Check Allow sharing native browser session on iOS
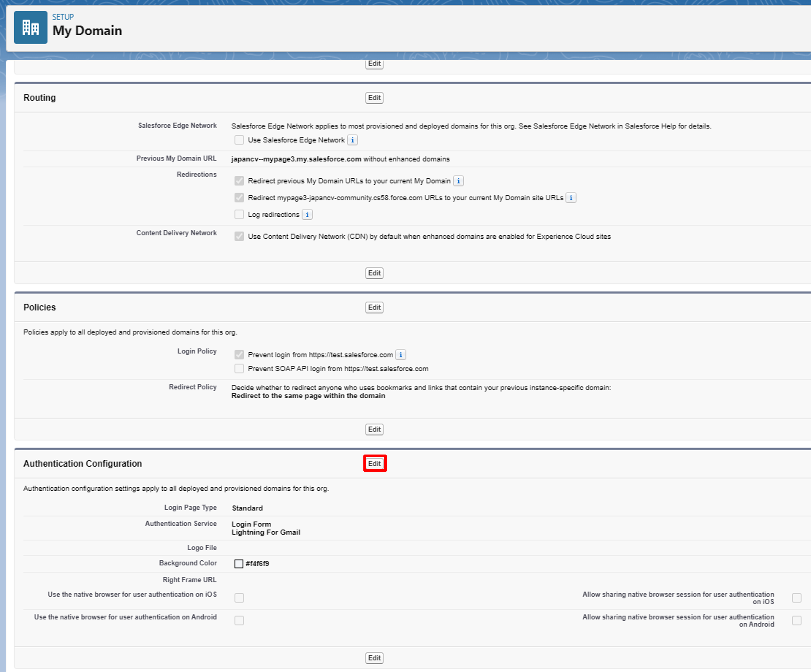The height and width of the screenshot is (672, 811). coord(796,598)
